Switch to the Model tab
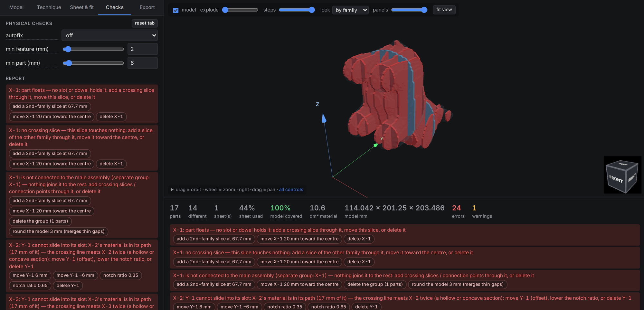Image resolution: width=644 pixels, height=310 pixels. (x=16, y=7)
